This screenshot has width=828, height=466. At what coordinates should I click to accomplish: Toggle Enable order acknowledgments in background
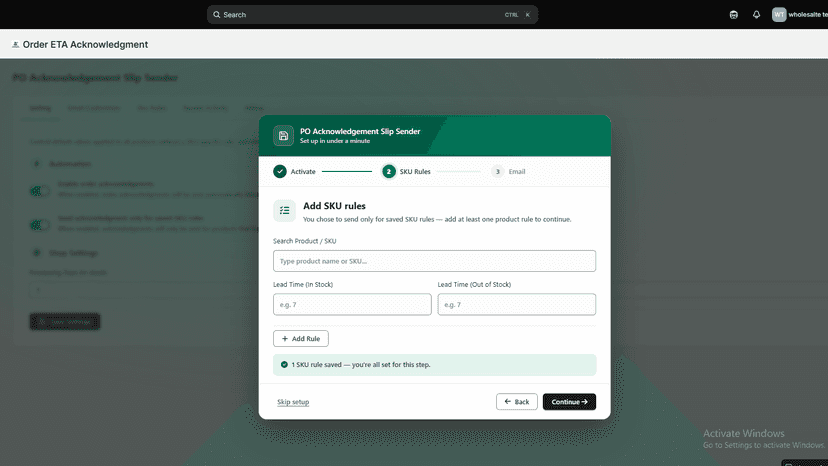(40, 191)
